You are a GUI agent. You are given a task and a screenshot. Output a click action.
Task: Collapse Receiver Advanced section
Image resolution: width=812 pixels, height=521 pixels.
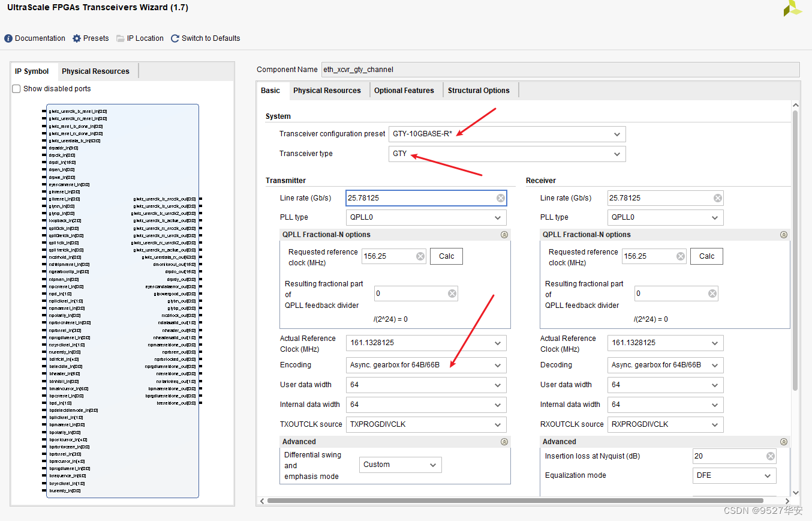784,442
